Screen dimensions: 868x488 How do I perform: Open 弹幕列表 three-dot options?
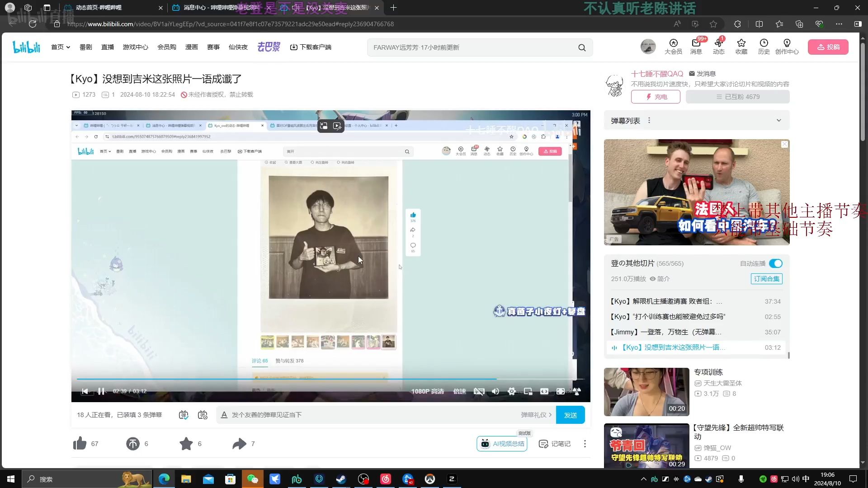point(649,121)
